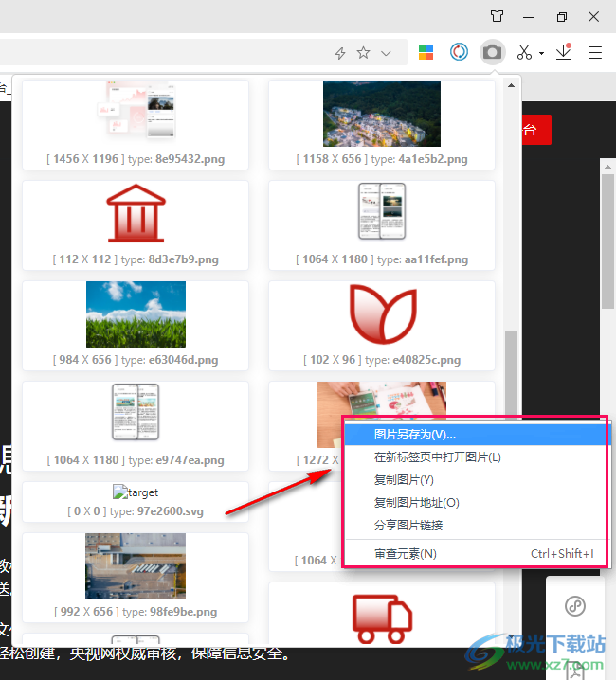
Task: Click the '[ 102 X 96 ] type: e40825c.png' caption
Action: tap(382, 360)
